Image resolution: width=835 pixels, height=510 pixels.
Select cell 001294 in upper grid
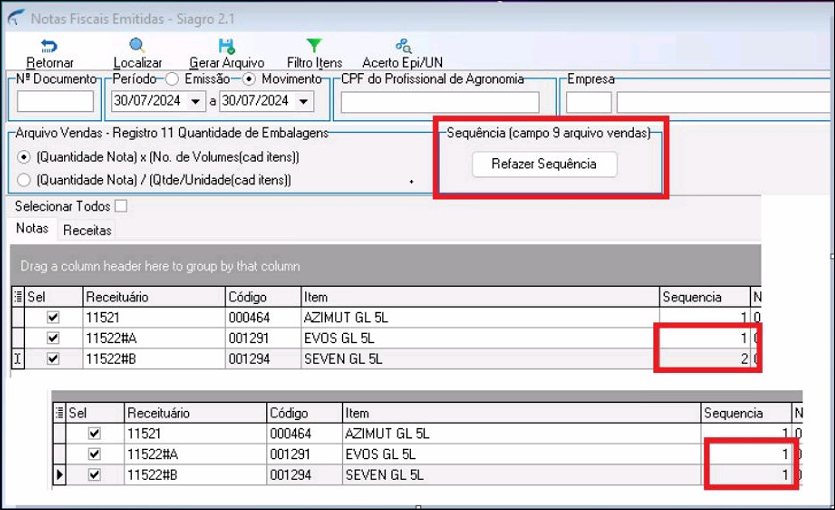(263, 359)
